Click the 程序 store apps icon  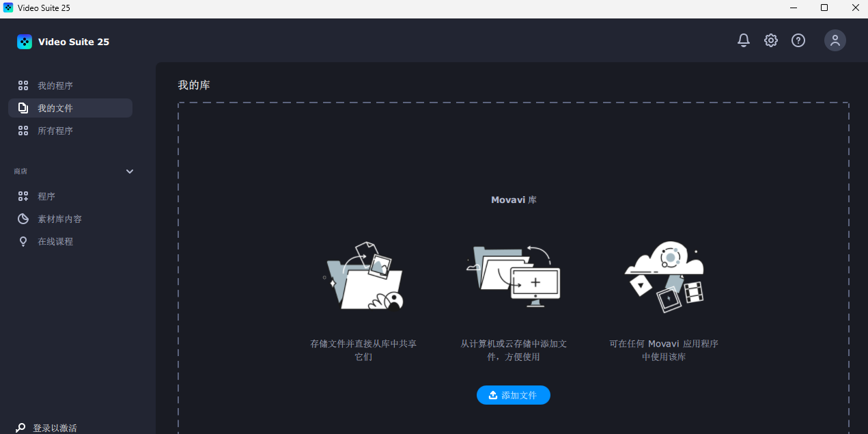click(23, 196)
